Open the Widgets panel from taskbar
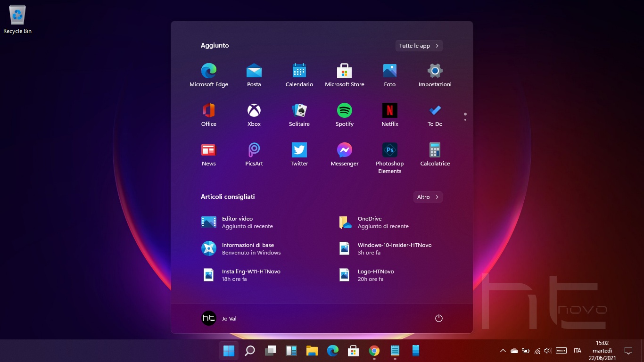Image resolution: width=644 pixels, height=362 pixels. tap(291, 351)
